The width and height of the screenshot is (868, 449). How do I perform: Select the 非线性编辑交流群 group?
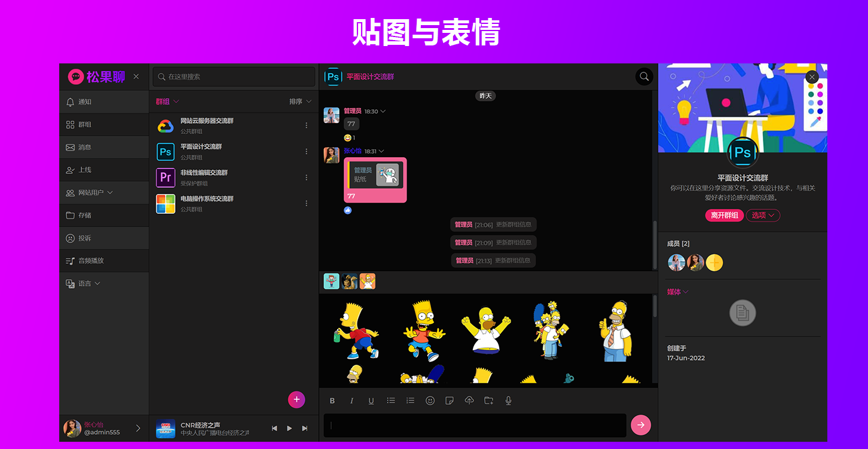(x=234, y=178)
